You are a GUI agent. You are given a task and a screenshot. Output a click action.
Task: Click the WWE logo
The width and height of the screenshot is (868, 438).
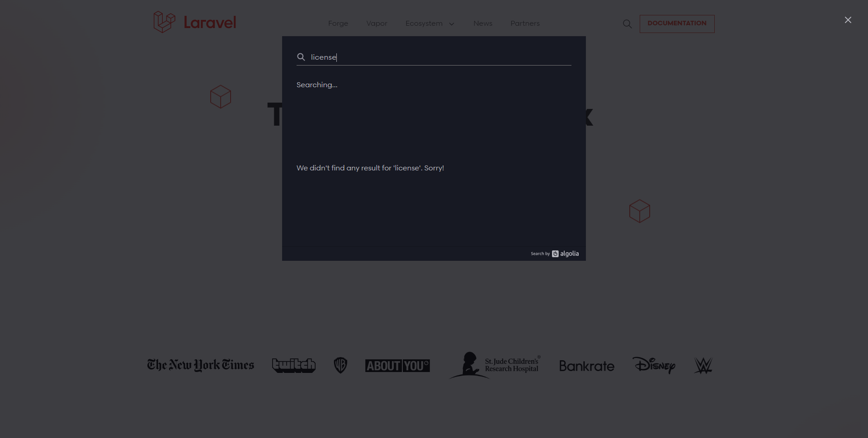(703, 365)
